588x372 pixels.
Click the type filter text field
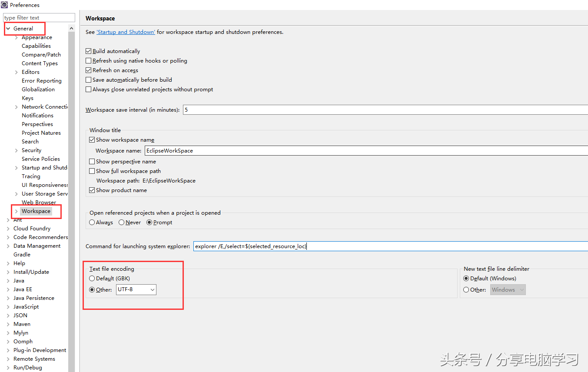click(x=39, y=18)
